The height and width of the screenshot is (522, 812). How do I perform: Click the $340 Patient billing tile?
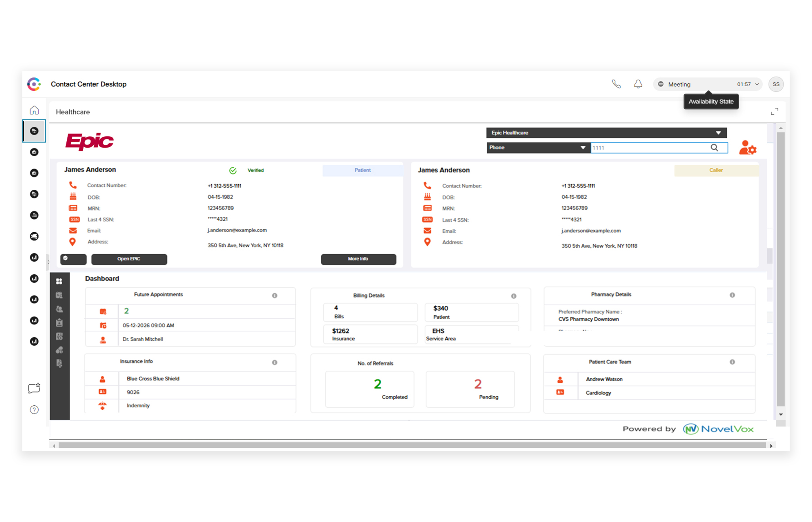[x=472, y=312]
